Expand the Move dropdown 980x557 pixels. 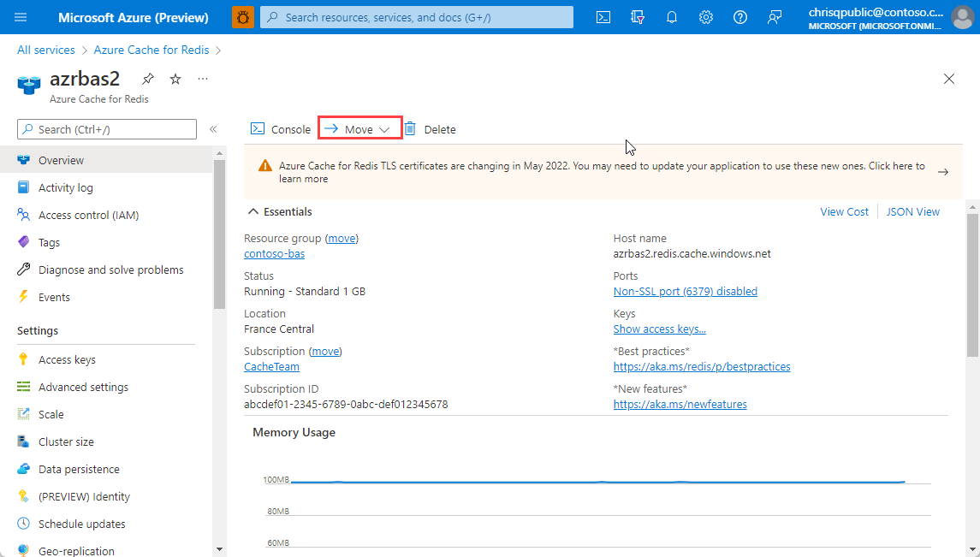coord(359,128)
